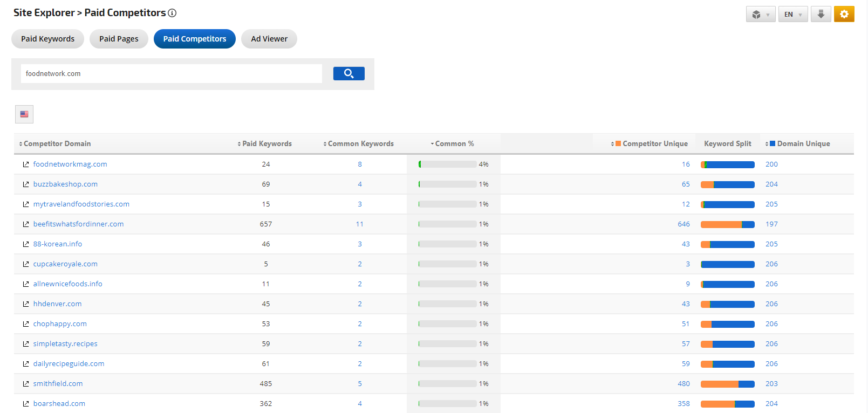
Task: Open the Paid Pages tab
Action: click(x=119, y=39)
